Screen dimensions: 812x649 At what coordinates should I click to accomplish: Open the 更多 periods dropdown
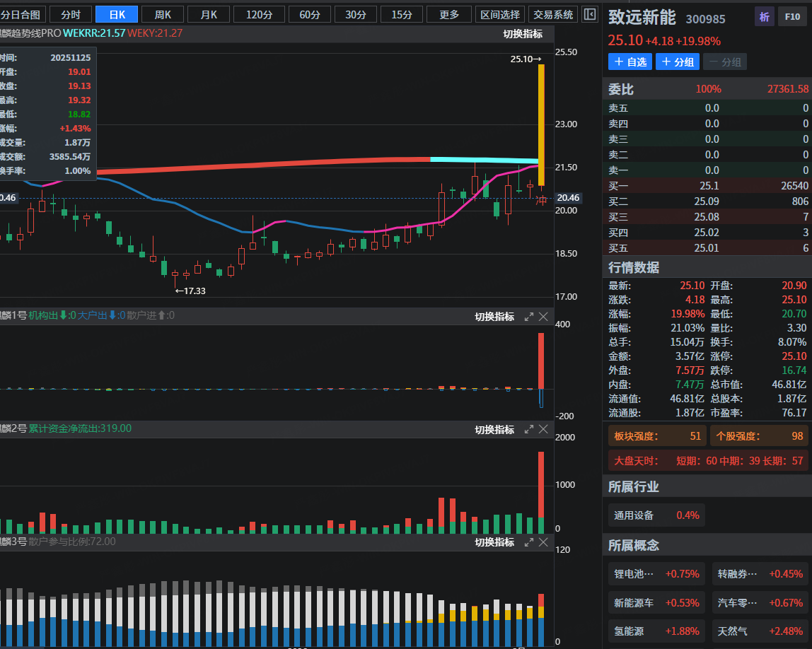click(x=448, y=14)
